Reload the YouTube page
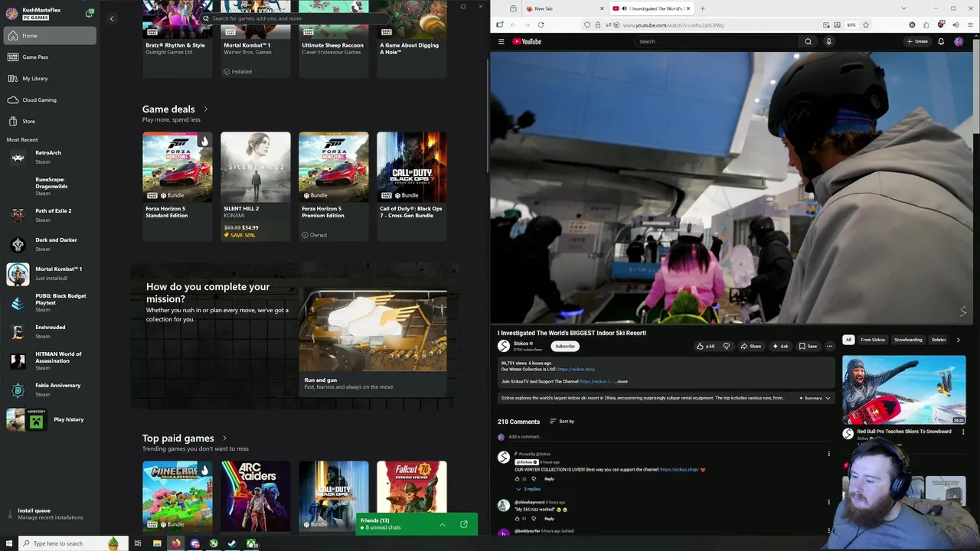 (x=541, y=25)
